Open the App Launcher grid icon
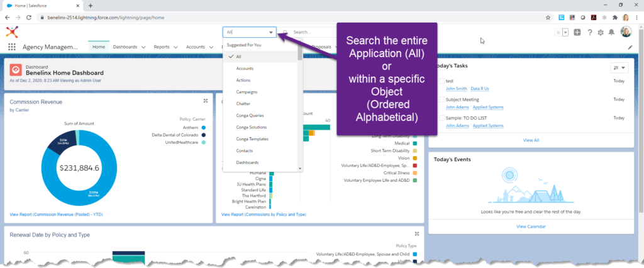The height and width of the screenshot is (268, 644). [x=12, y=47]
